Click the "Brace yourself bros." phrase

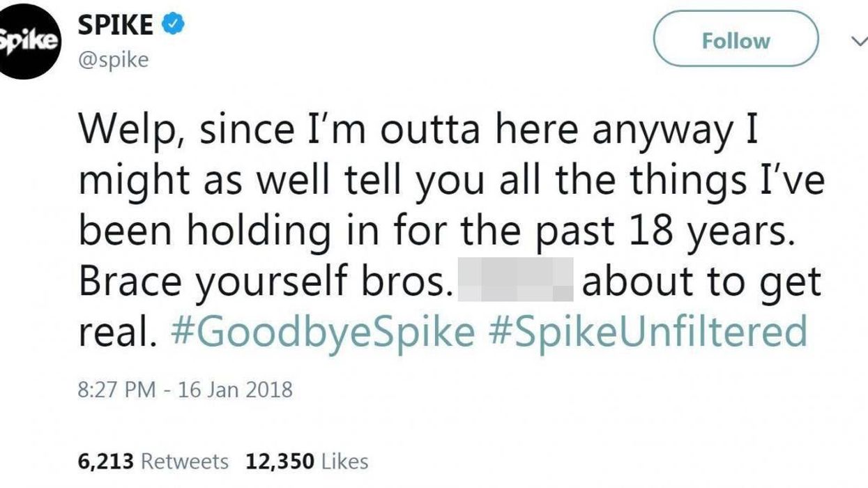pyautogui.click(x=261, y=282)
